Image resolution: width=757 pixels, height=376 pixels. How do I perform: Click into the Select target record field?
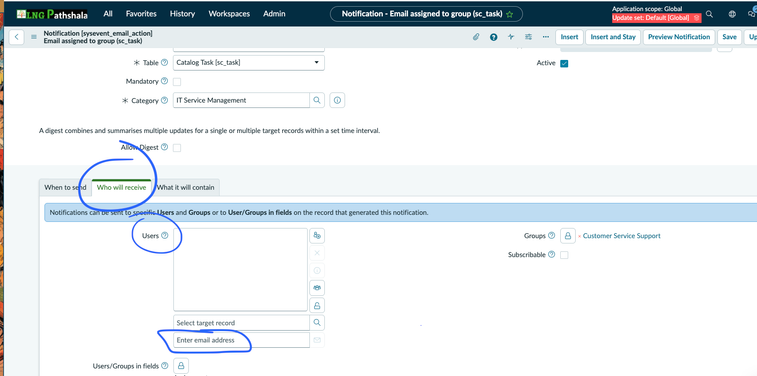click(241, 322)
